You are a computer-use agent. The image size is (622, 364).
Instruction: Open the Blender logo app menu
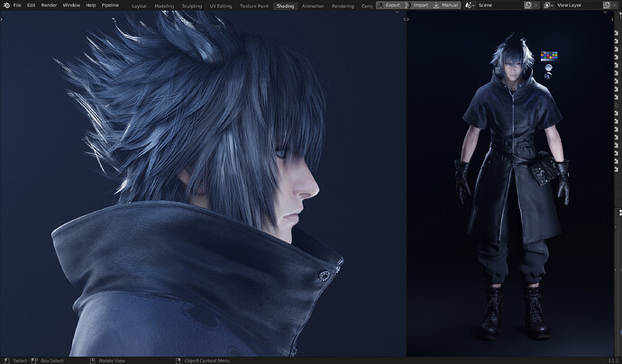click(x=6, y=5)
